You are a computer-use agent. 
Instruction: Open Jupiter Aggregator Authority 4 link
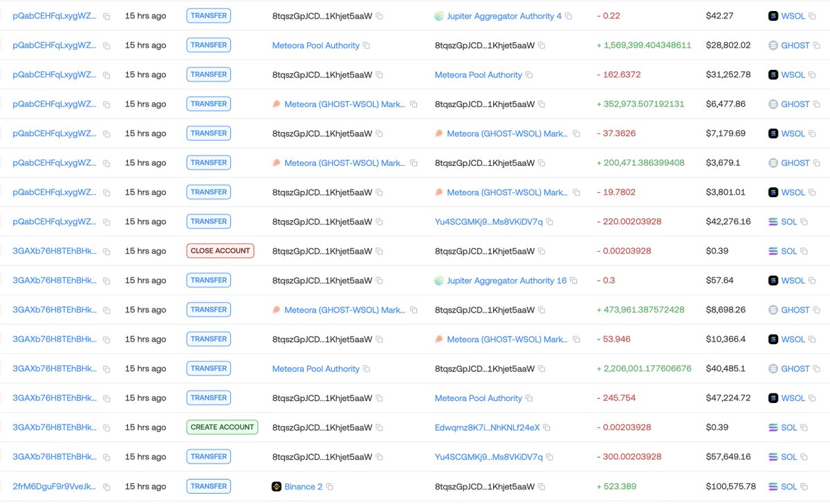pos(504,16)
